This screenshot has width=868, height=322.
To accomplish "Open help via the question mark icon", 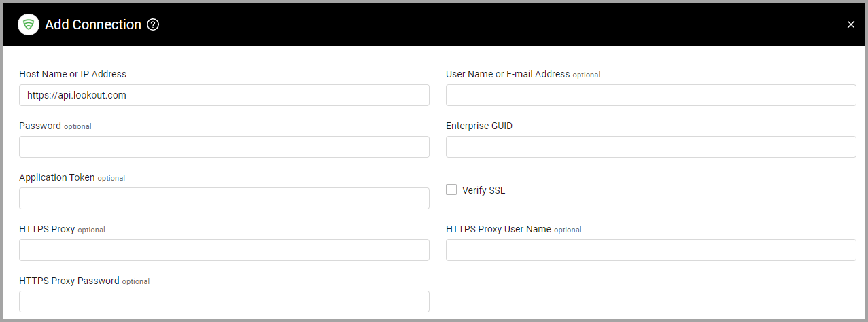I will pos(153,25).
